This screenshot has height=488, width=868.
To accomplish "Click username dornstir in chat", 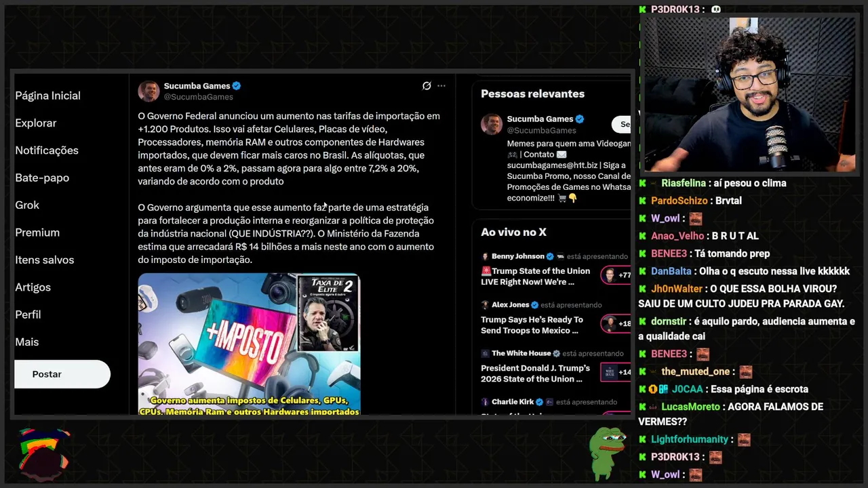I will (670, 321).
